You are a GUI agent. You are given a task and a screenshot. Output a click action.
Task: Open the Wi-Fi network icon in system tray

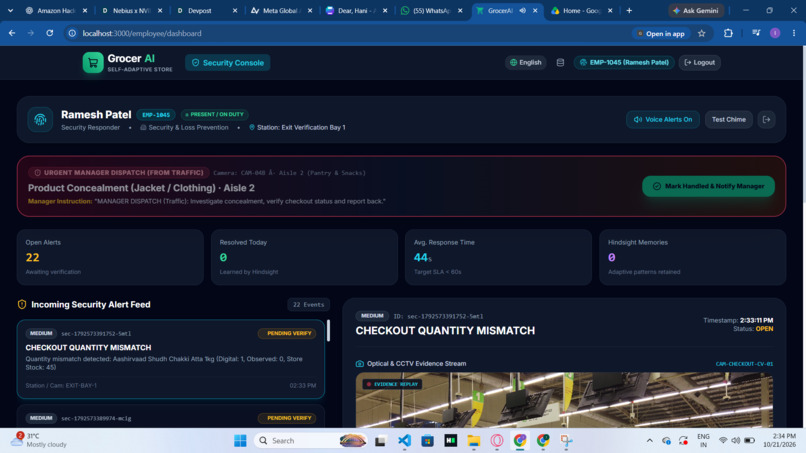click(x=723, y=441)
